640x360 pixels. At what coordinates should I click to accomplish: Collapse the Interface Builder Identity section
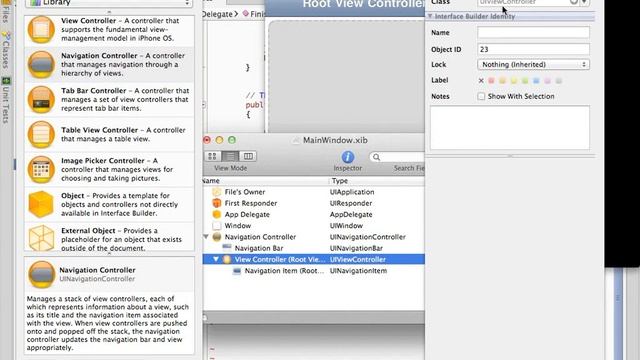[430, 16]
